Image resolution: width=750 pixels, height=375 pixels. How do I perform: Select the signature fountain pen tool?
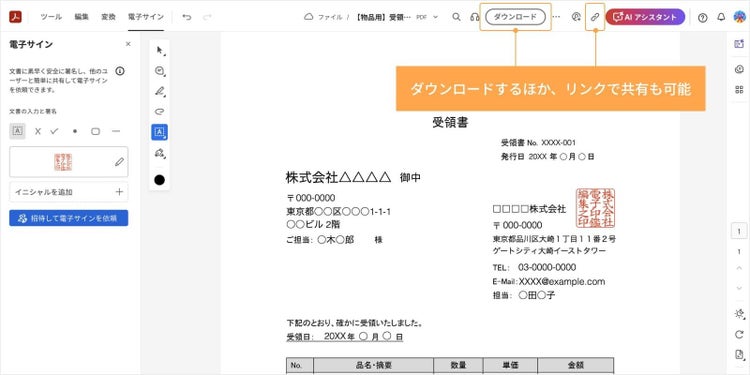[160, 153]
